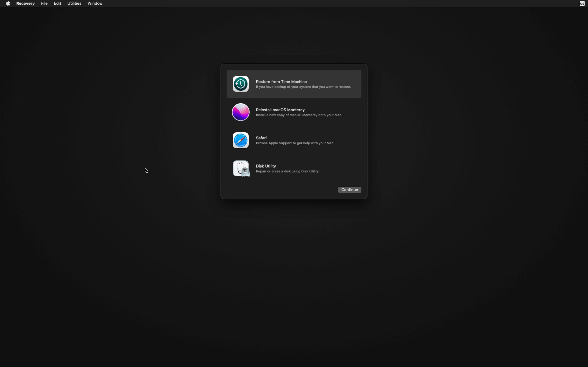Click 'Repair or erase a disk' description
The width and height of the screenshot is (588, 367).
click(287, 171)
